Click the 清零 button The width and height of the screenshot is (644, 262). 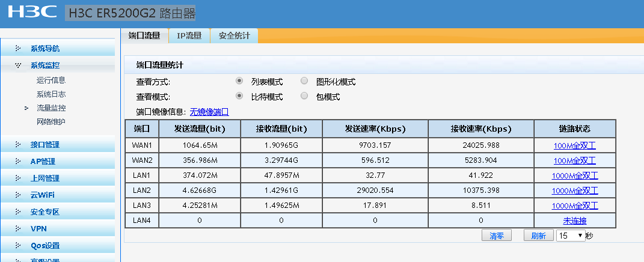click(x=497, y=236)
